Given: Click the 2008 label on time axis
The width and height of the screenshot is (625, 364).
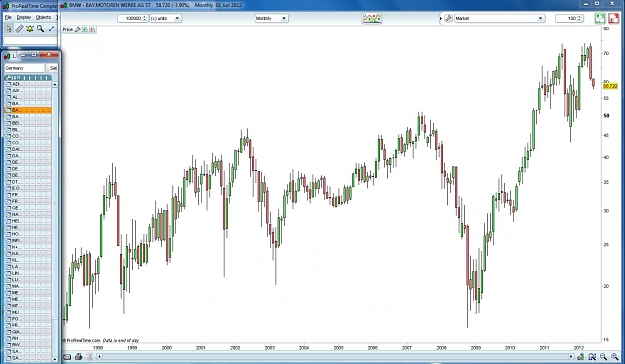Looking at the screenshot, I should (x=441, y=348).
